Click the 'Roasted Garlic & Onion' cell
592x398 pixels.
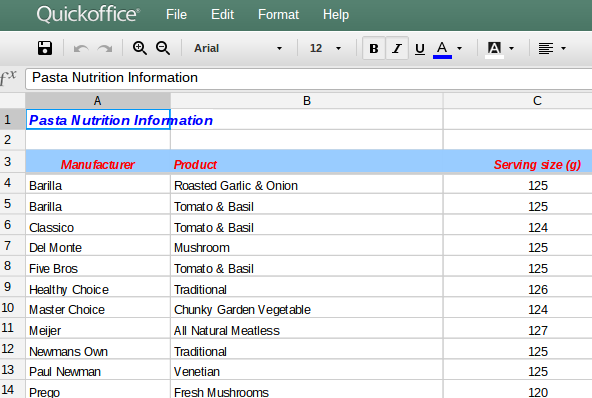point(307,184)
